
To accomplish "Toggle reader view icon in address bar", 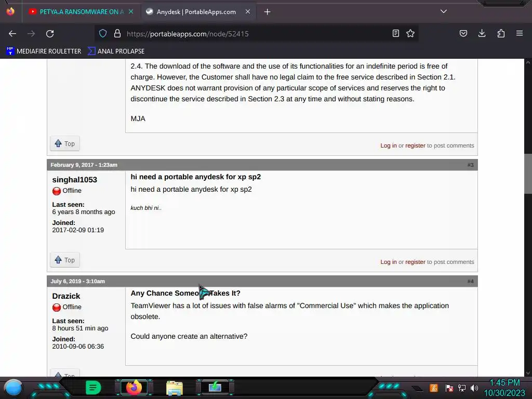I will coord(395,33).
